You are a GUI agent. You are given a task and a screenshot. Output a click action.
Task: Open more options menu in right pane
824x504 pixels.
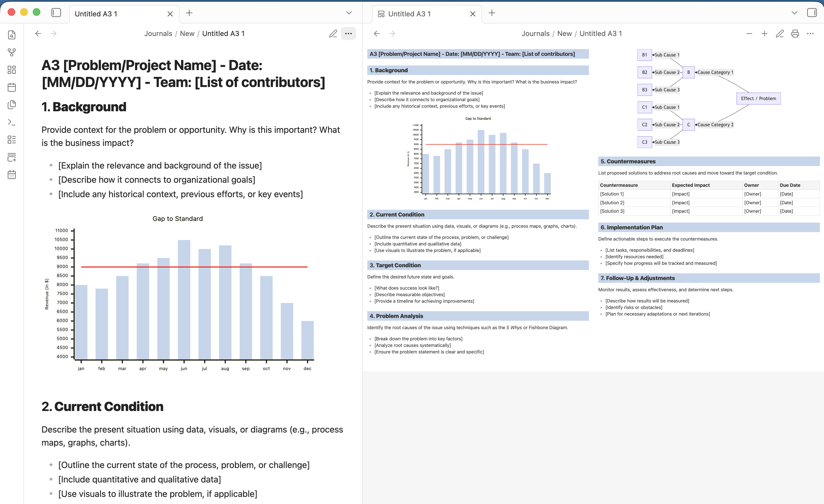coord(810,34)
